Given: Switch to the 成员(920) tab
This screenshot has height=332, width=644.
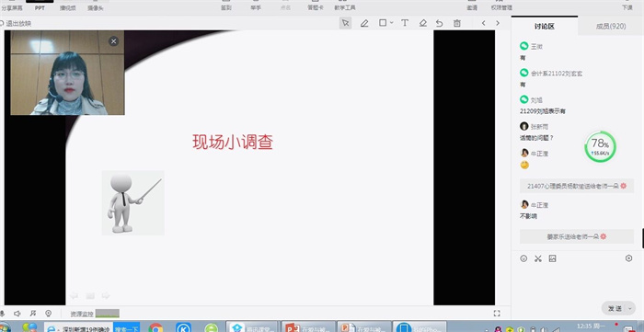Looking at the screenshot, I should coord(611,27).
